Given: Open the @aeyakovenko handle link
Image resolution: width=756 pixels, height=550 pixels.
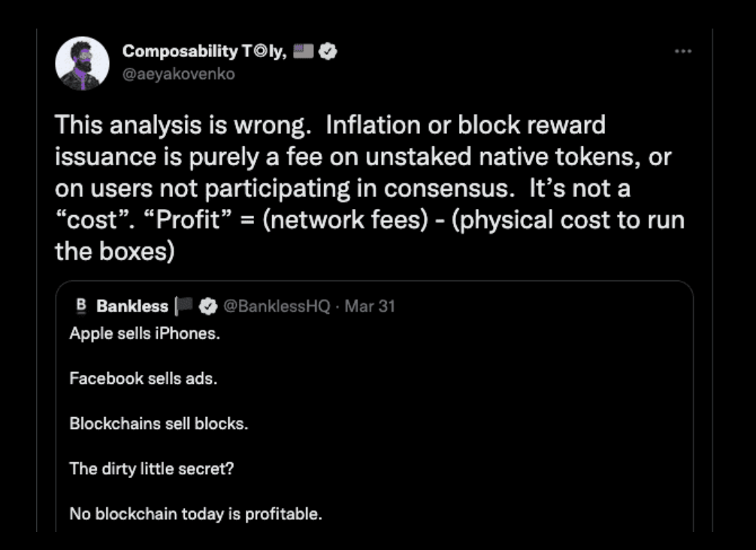Looking at the screenshot, I should tap(178, 74).
